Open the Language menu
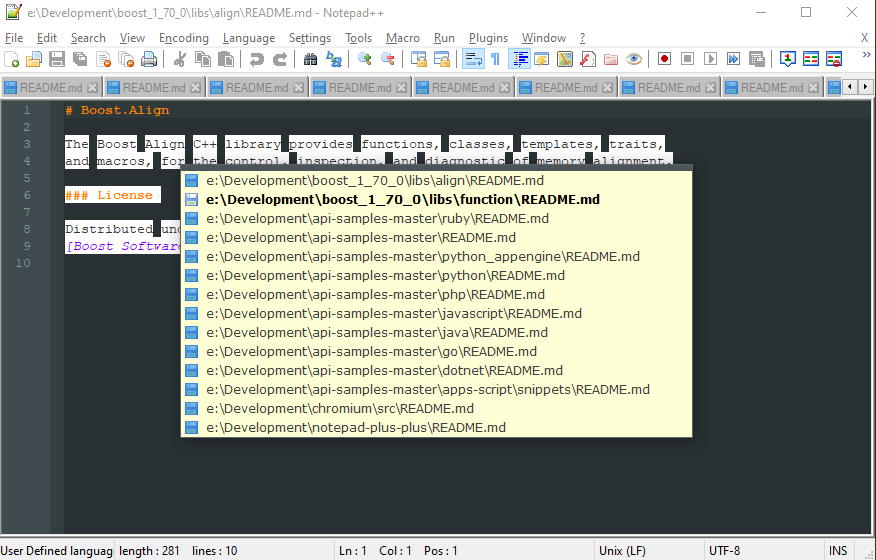Screen dimensions: 876x560 tap(249, 38)
